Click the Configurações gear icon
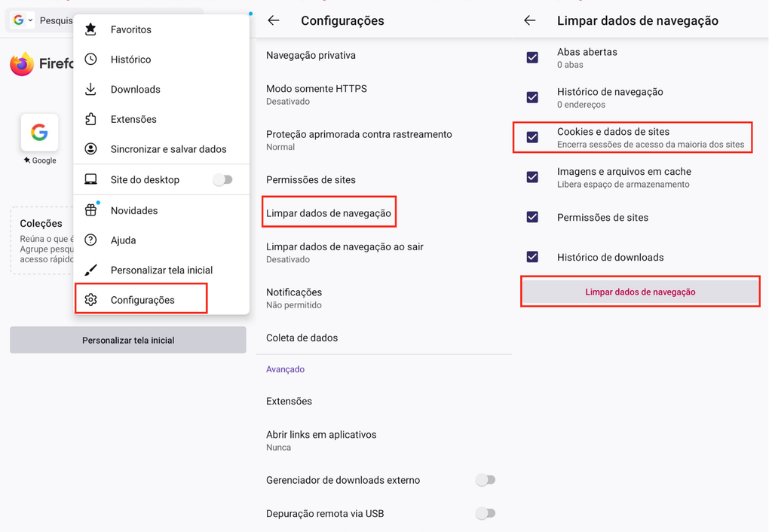 (91, 299)
